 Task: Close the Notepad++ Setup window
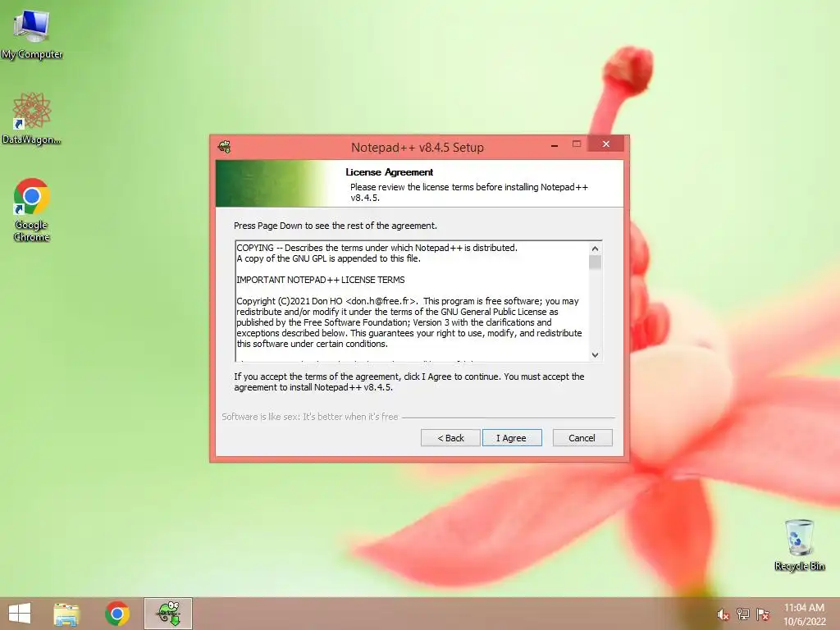(x=606, y=144)
